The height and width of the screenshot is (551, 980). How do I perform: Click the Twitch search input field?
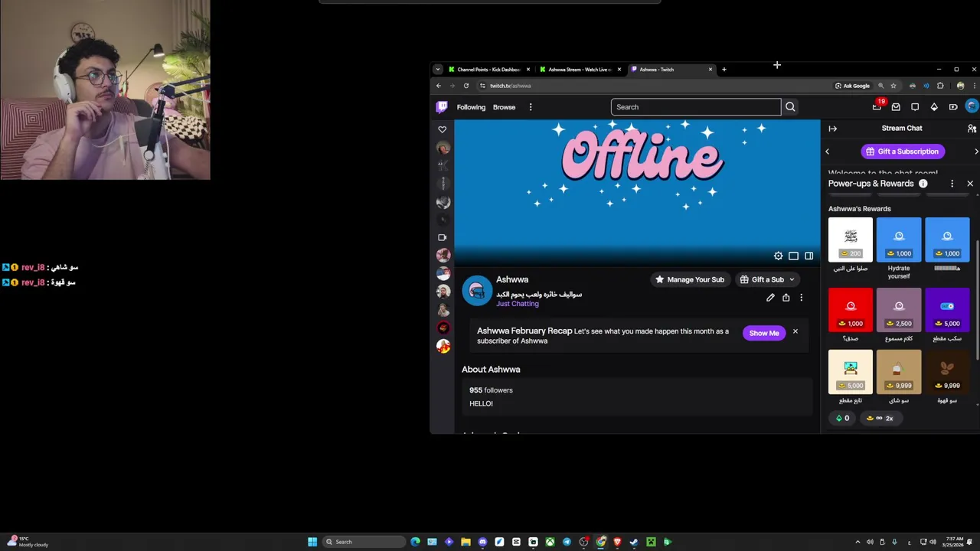coord(696,107)
